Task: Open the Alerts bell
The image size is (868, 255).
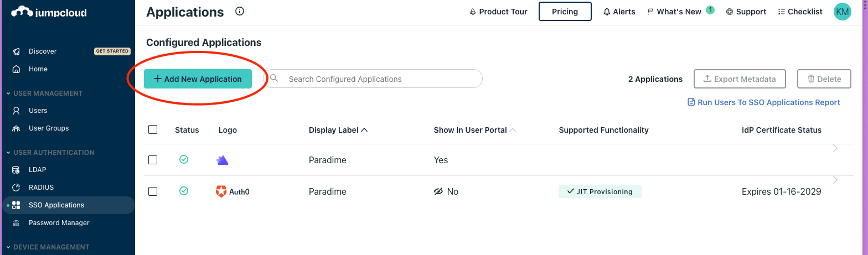Action: click(x=619, y=12)
